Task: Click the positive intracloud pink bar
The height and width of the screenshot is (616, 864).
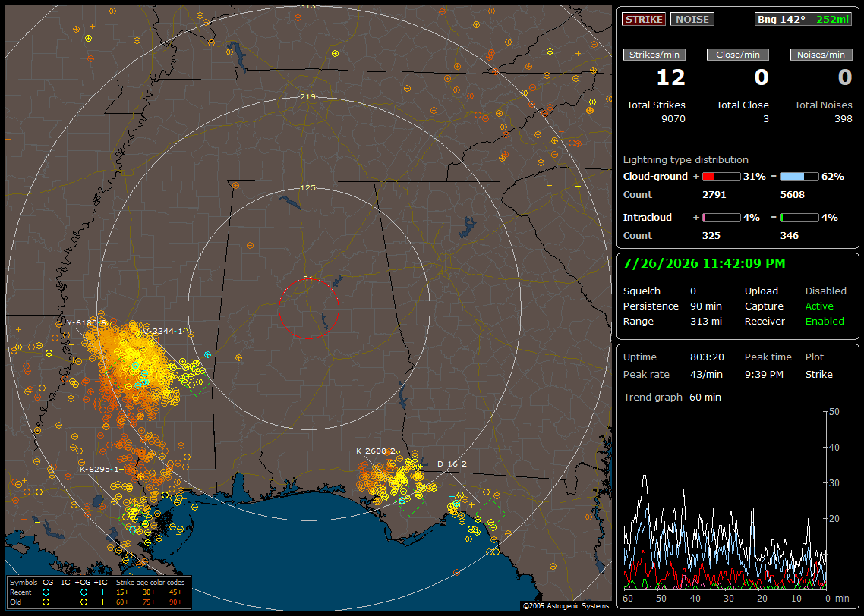Action: pyautogui.click(x=721, y=218)
